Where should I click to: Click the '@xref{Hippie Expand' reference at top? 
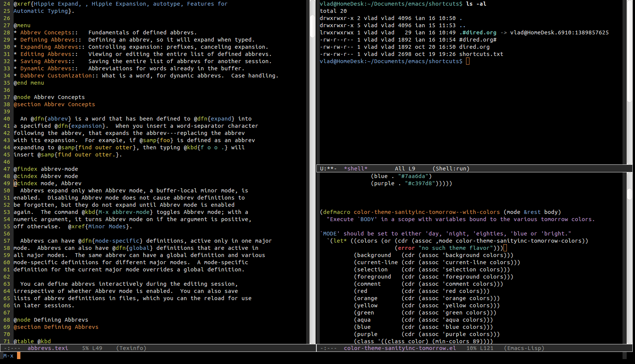[x=48, y=4]
